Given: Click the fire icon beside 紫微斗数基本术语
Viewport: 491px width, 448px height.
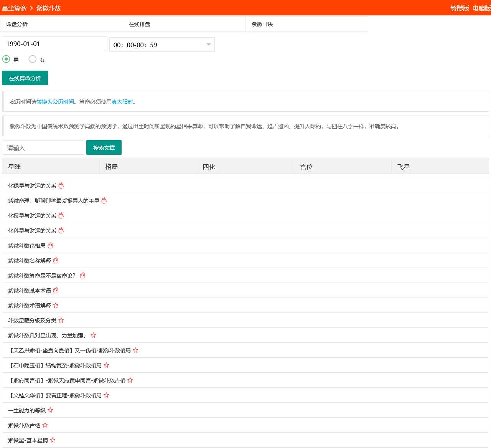Looking at the screenshot, I should click(x=56, y=290).
